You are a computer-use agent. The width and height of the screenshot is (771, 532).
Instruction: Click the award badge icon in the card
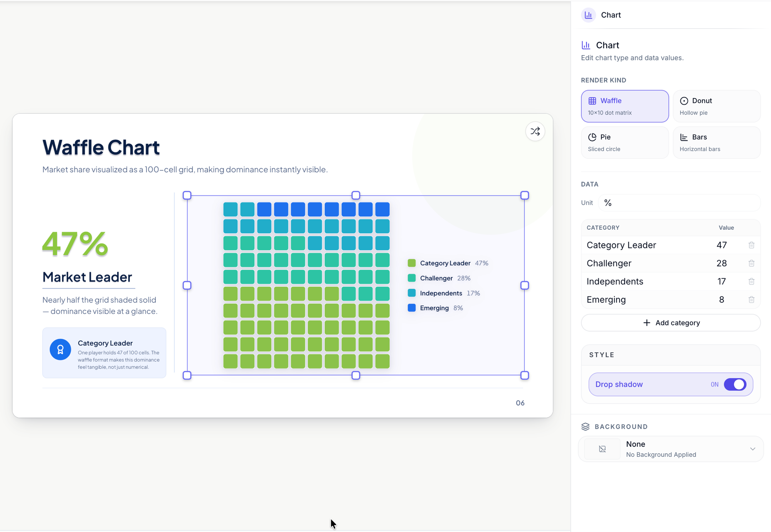pyautogui.click(x=61, y=349)
